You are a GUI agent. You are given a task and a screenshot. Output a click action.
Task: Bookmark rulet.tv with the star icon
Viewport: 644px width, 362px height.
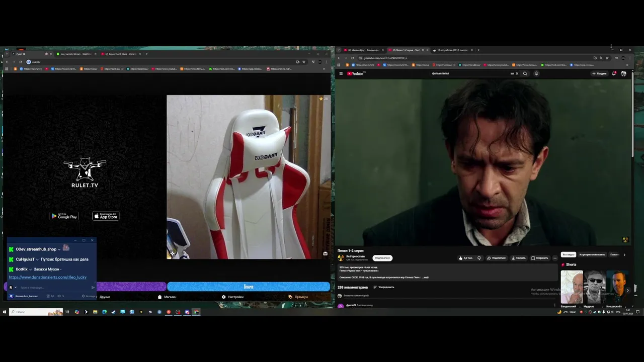tap(304, 62)
